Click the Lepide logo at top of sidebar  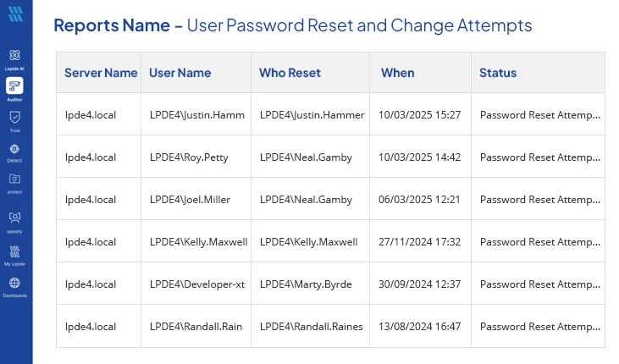click(15, 14)
